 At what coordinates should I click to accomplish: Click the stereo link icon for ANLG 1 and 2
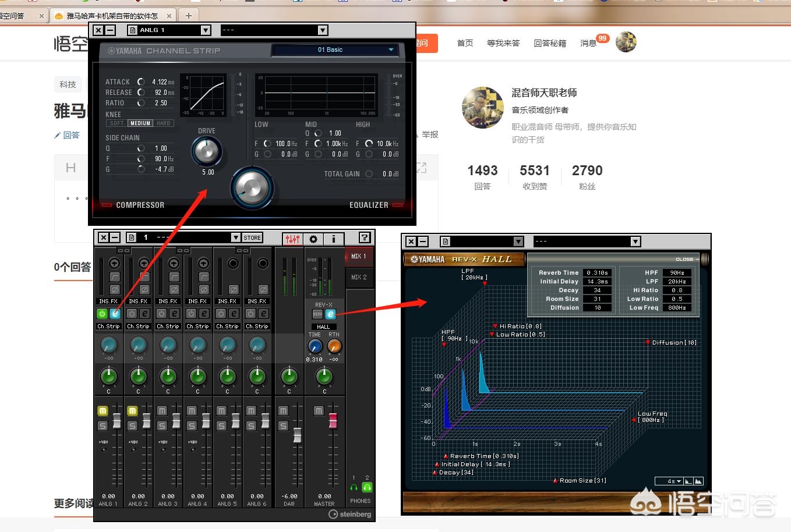[x=123, y=250]
